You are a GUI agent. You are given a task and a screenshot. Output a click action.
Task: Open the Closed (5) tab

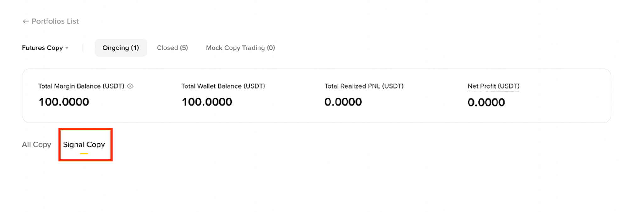pyautogui.click(x=172, y=48)
